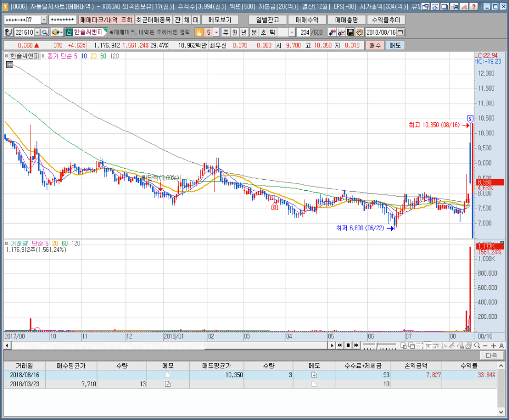
Task: Click the crosshair cursor tool icon
Action: 428,346
